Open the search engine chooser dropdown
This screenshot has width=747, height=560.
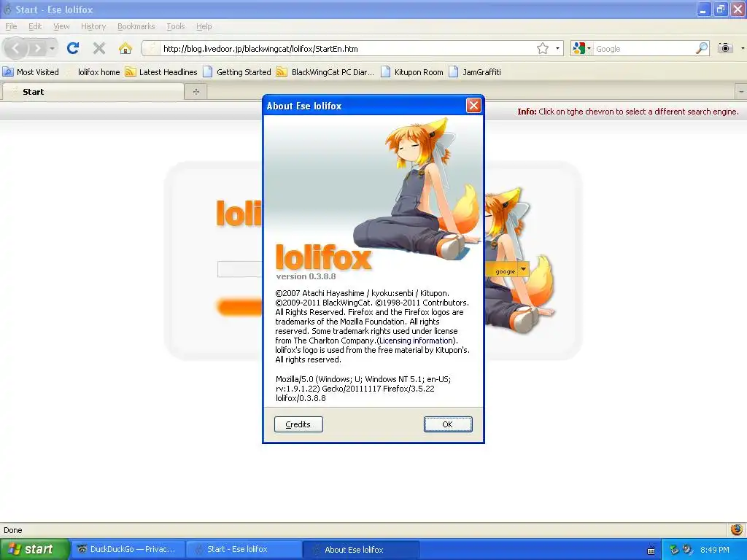[x=582, y=49]
